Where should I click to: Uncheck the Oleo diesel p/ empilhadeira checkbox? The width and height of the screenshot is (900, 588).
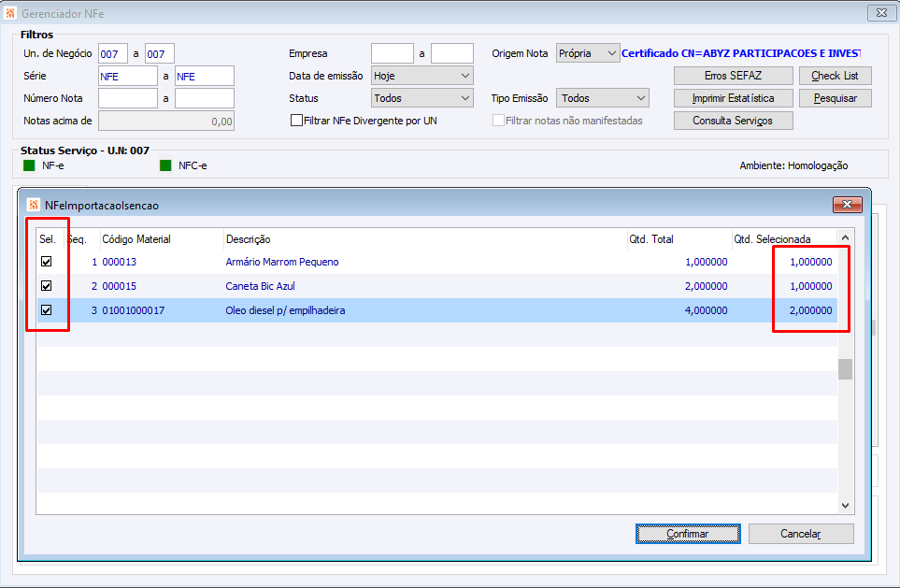tap(47, 310)
